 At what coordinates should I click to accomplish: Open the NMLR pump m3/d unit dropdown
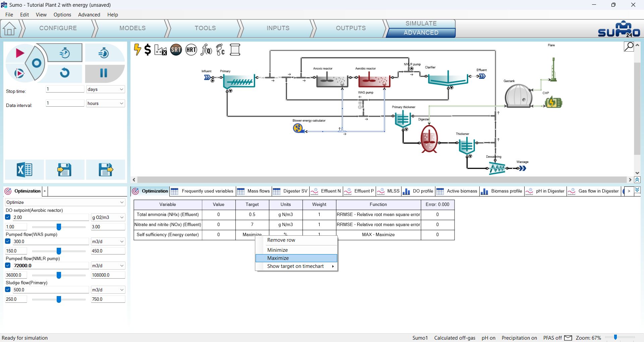pos(108,266)
